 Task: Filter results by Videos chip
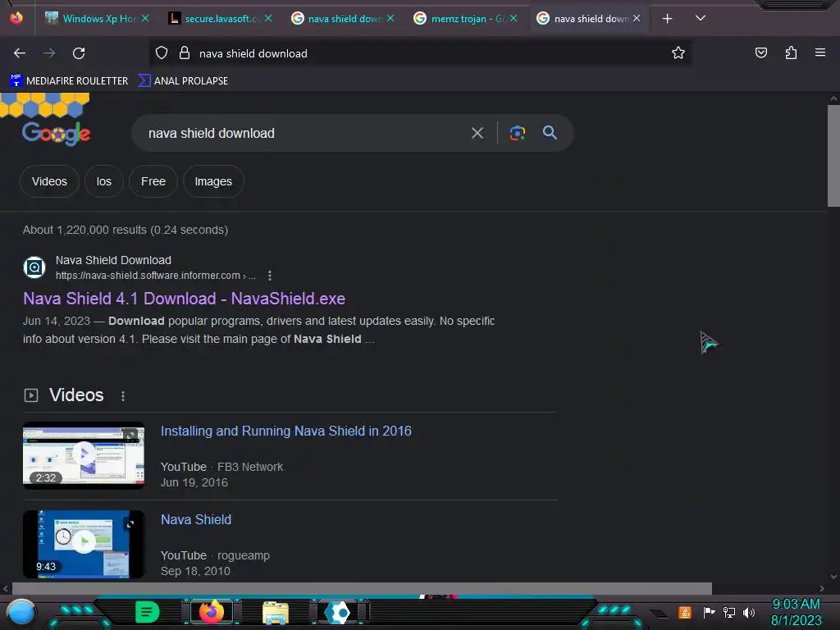pos(49,181)
